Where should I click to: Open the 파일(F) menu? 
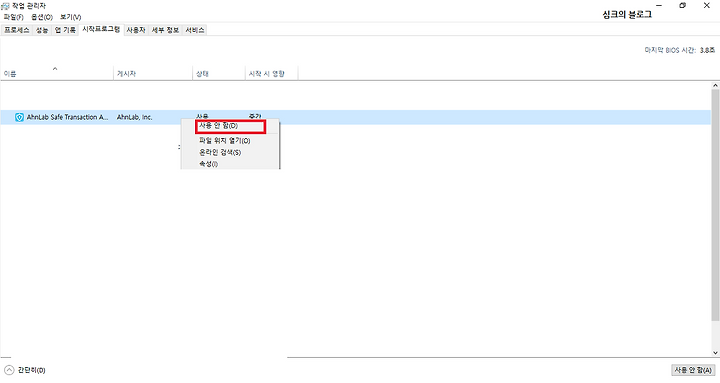pos(13,17)
